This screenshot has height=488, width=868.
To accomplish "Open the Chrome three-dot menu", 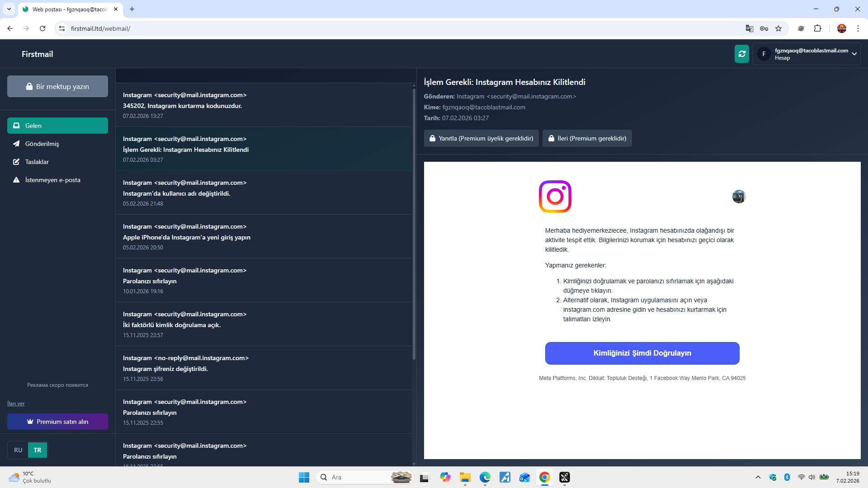I will [x=858, y=28].
